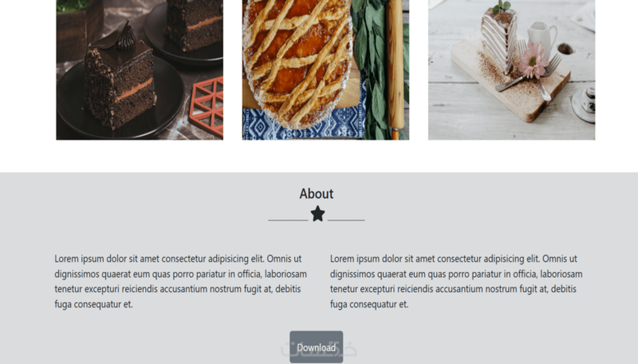The width and height of the screenshot is (638, 364).
Task: Click the black star icon under About
Action: point(317,214)
